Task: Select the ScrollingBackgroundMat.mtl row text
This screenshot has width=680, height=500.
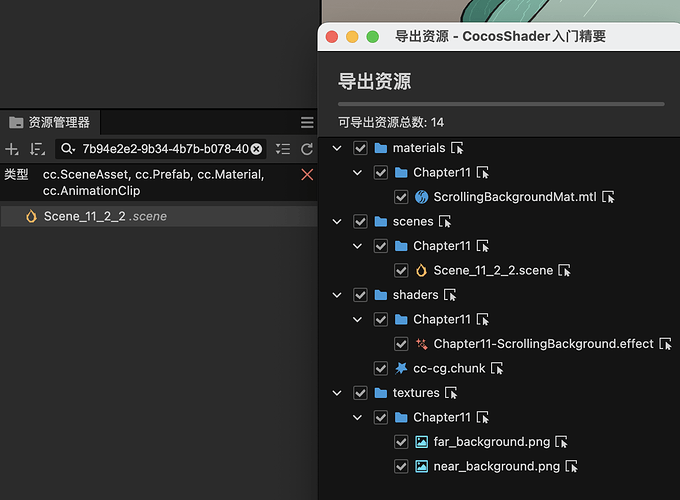Action: (515, 197)
